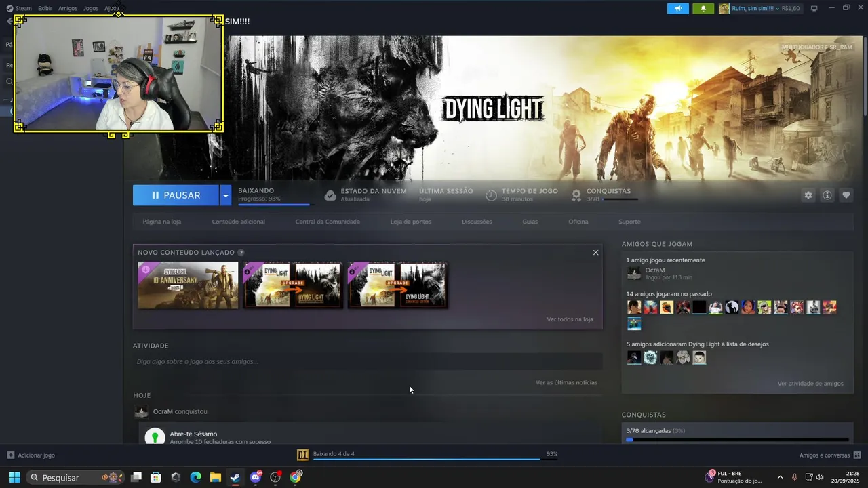This screenshot has height=488, width=868.
Task: Open File Explorer from the taskbar
Action: (x=215, y=477)
